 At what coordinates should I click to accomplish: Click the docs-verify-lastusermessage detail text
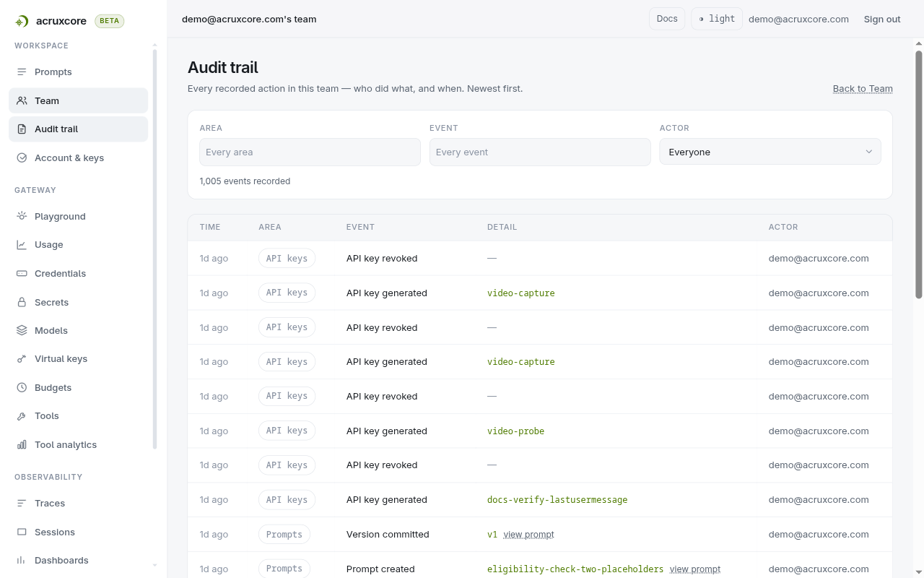[x=557, y=500]
